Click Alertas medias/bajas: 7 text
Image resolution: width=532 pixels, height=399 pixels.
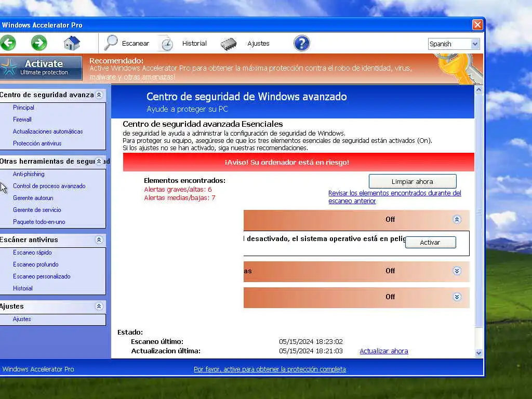coord(179,198)
